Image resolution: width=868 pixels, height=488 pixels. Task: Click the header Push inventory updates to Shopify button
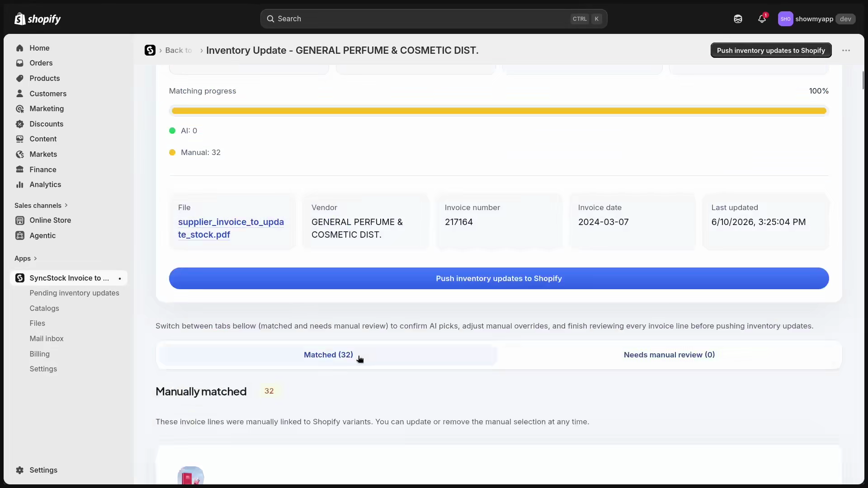pyautogui.click(x=771, y=50)
